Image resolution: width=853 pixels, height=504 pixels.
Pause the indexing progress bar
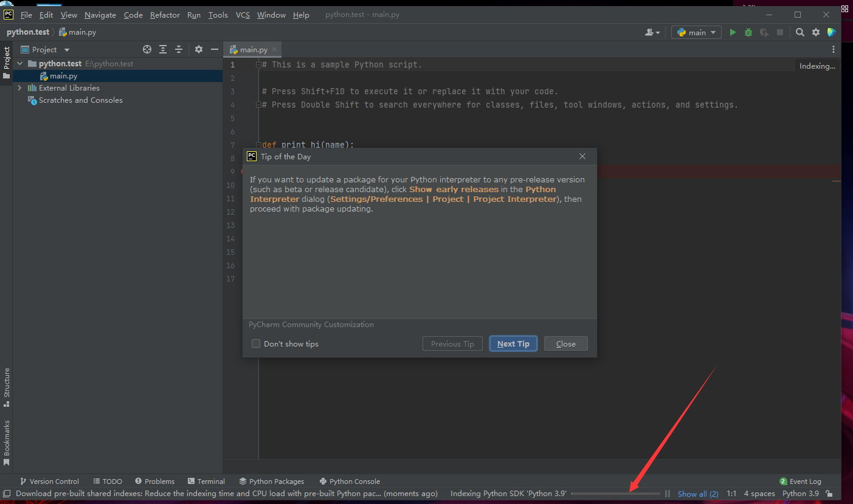coord(667,493)
